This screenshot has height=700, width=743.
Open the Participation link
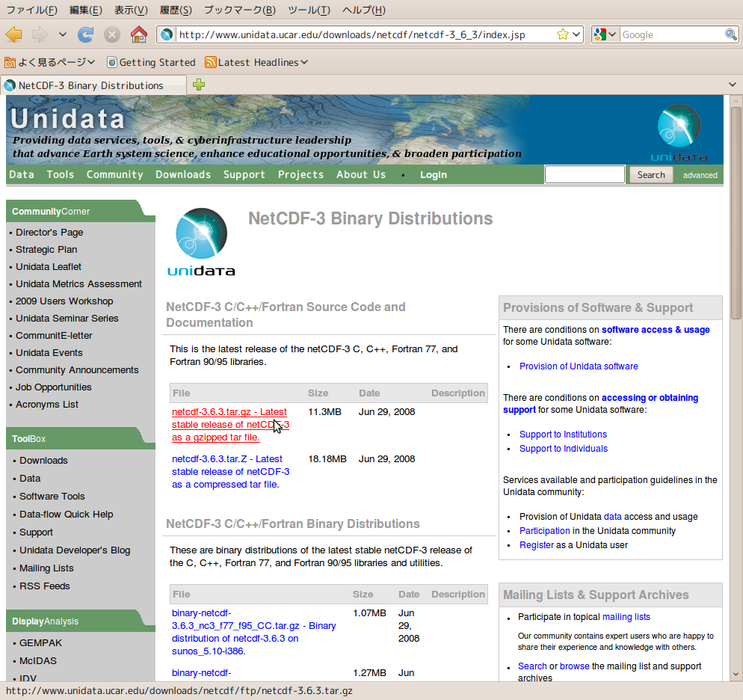coord(544,531)
